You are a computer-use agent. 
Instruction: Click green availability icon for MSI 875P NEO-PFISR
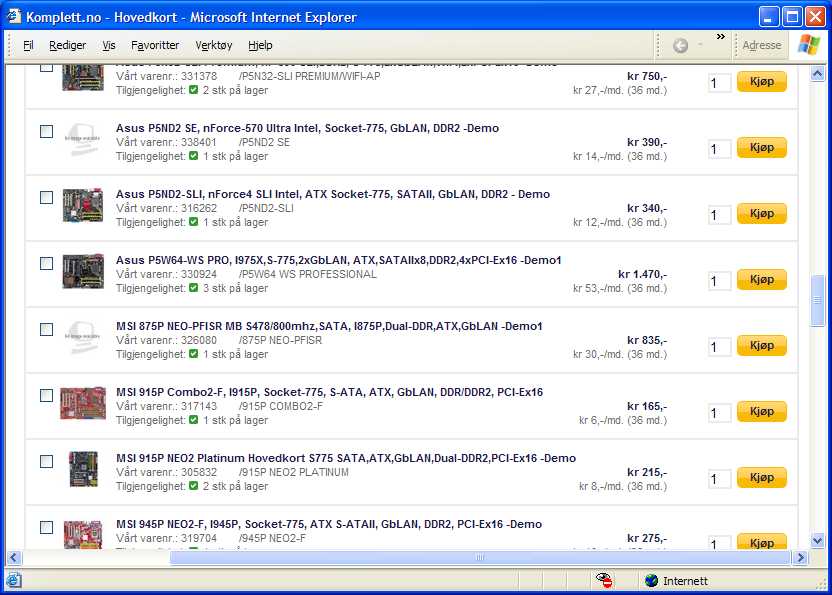coord(194,353)
